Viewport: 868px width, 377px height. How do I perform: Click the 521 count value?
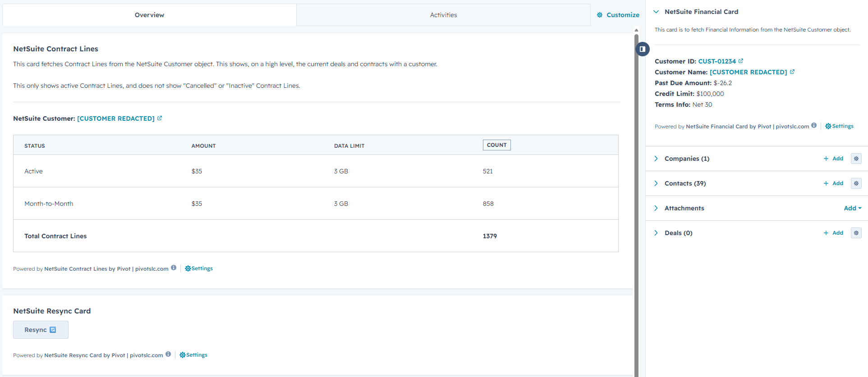pos(488,171)
